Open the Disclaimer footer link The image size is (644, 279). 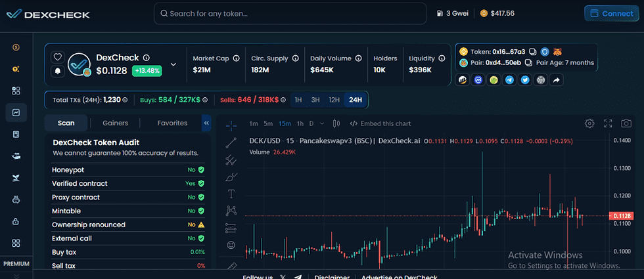click(x=332, y=277)
